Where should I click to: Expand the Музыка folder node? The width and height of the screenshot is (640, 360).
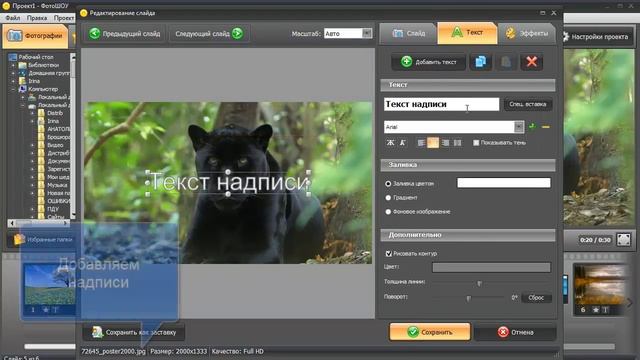pos(33,184)
